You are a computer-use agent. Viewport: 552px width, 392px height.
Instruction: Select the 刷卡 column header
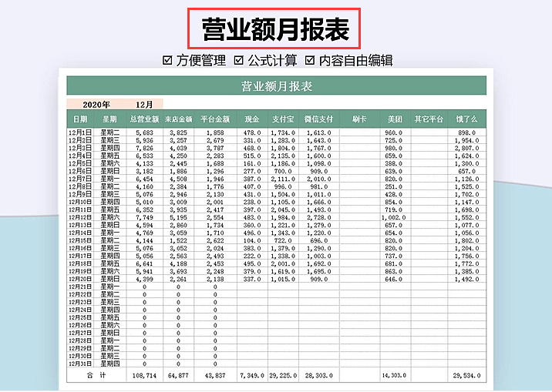pyautogui.click(x=359, y=119)
